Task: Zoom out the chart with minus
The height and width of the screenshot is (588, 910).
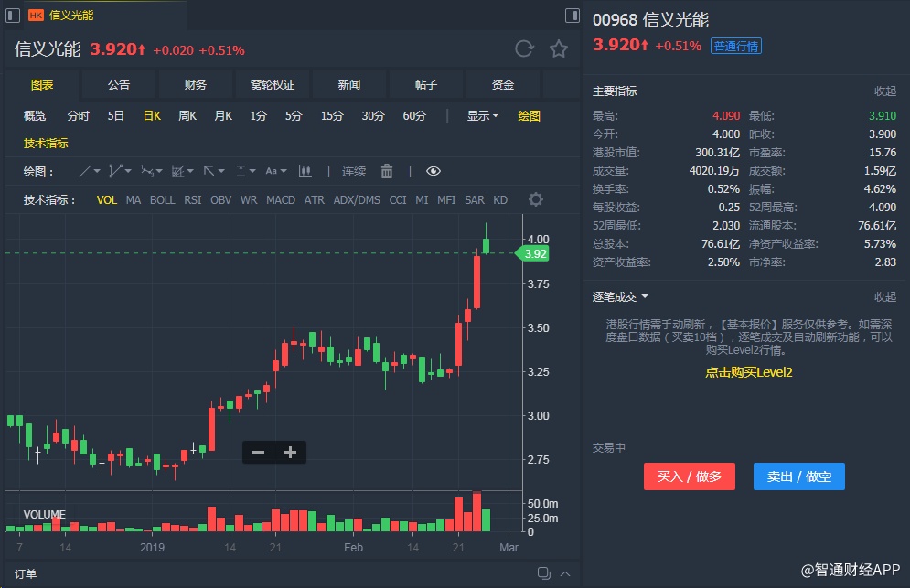Action: tap(258, 452)
